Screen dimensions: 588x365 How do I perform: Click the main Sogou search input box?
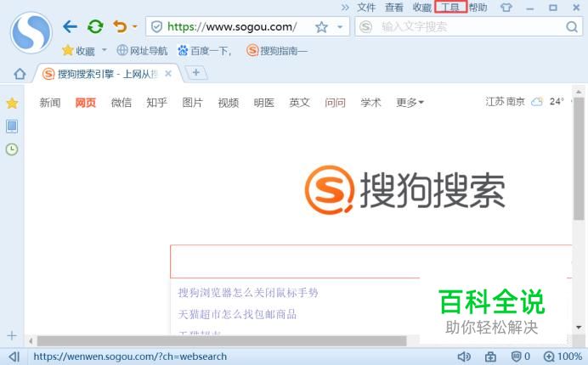371,261
